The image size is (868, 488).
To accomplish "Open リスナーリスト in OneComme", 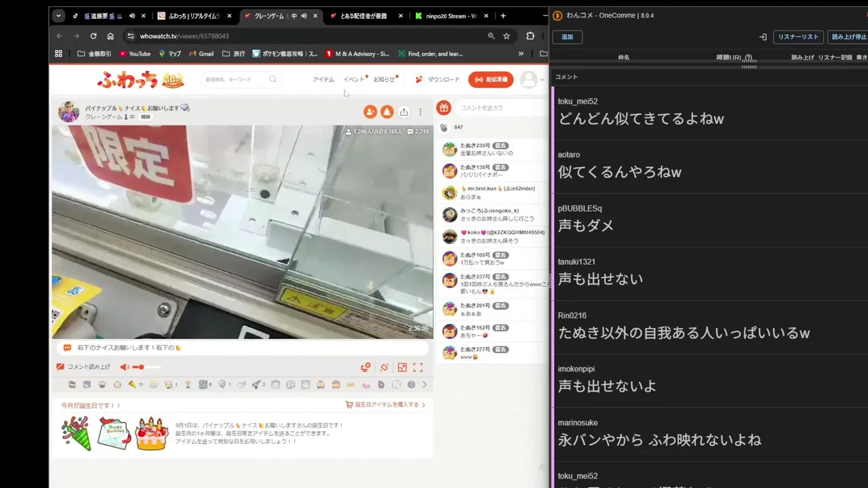I will pos(798,37).
